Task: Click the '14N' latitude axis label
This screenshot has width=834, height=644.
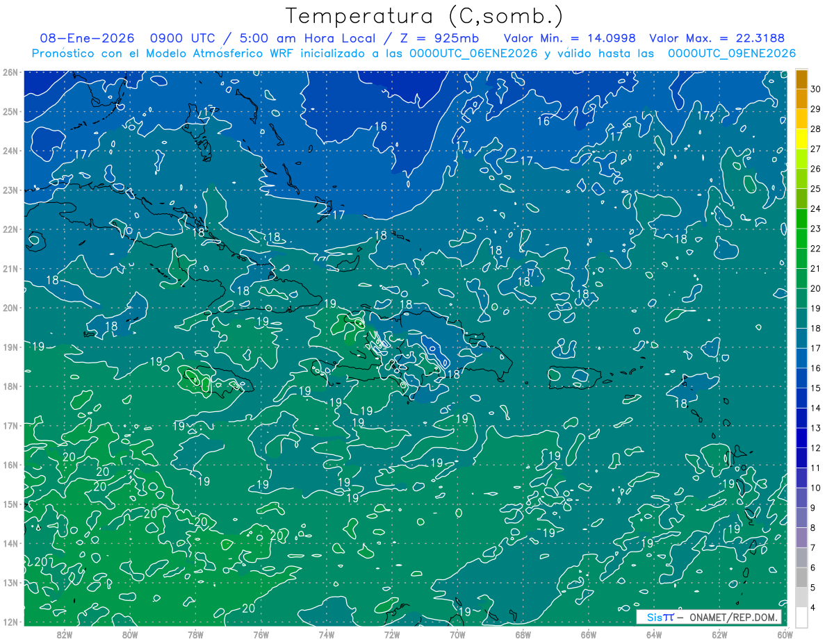Action: point(10,543)
